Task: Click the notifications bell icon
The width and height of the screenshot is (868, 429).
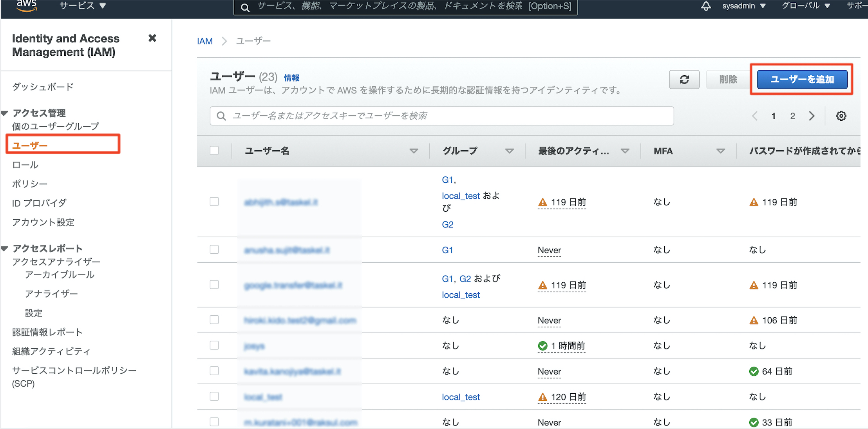Action: coord(706,6)
